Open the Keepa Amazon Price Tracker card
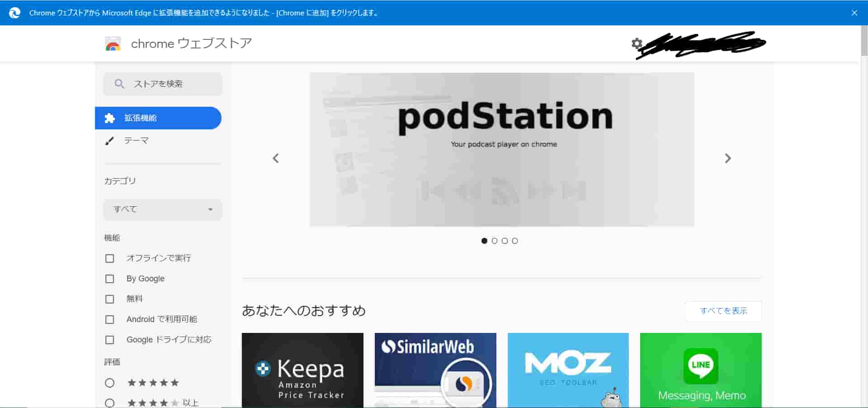The width and height of the screenshot is (868, 408). click(302, 370)
